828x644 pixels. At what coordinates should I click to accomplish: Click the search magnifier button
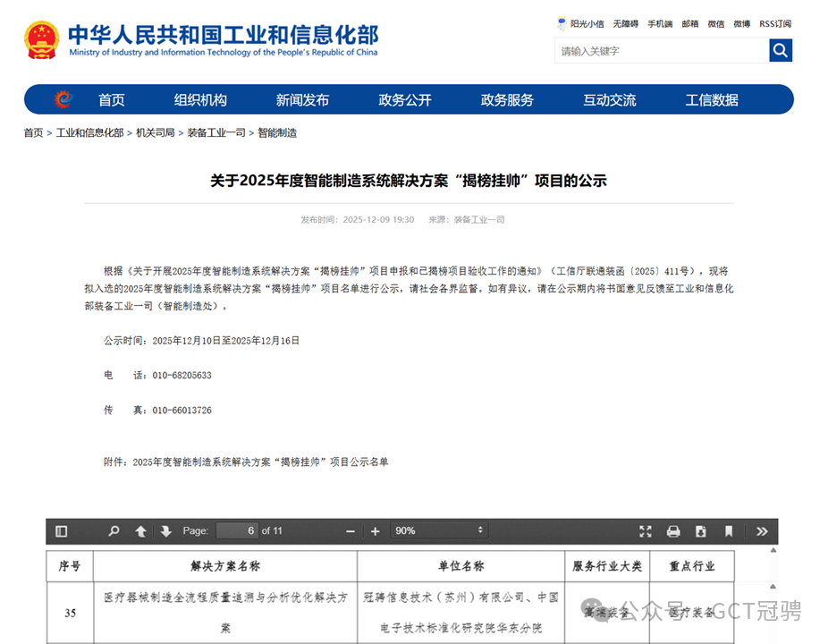click(781, 51)
